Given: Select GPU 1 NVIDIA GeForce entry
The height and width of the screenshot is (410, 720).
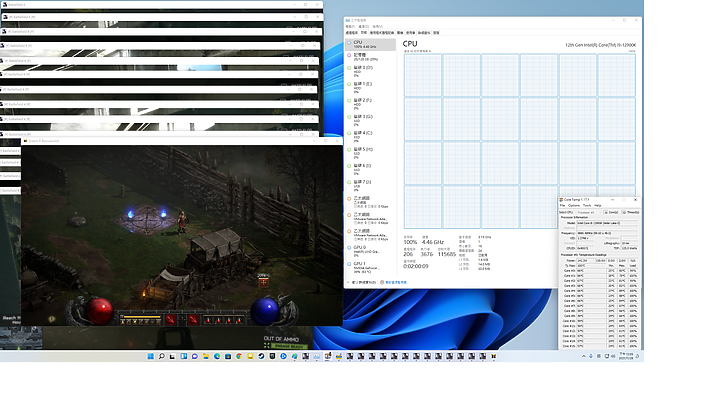Looking at the screenshot, I should pyautogui.click(x=370, y=268).
